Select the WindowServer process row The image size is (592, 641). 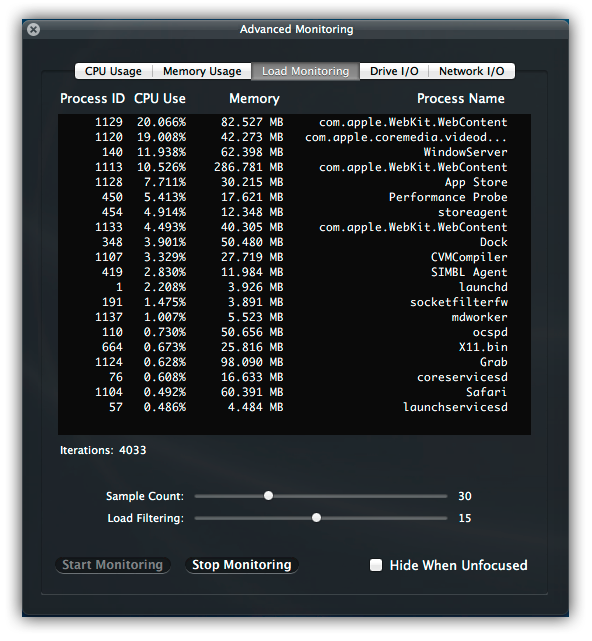click(294, 152)
